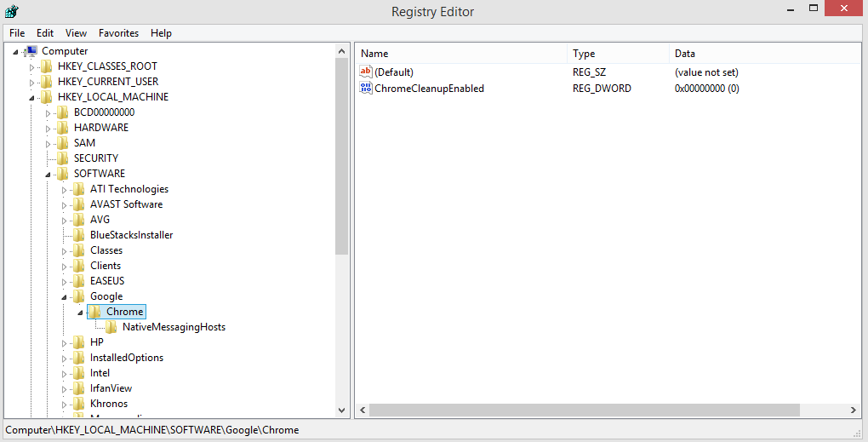Select the Intel key

[100, 373]
